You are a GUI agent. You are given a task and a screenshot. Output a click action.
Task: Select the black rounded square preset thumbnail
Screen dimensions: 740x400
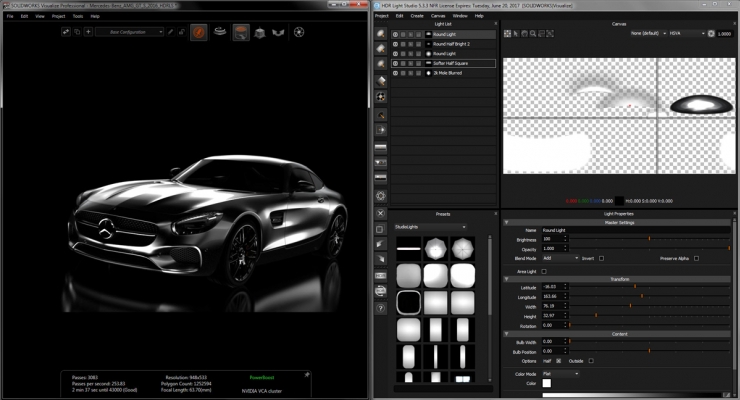409,302
